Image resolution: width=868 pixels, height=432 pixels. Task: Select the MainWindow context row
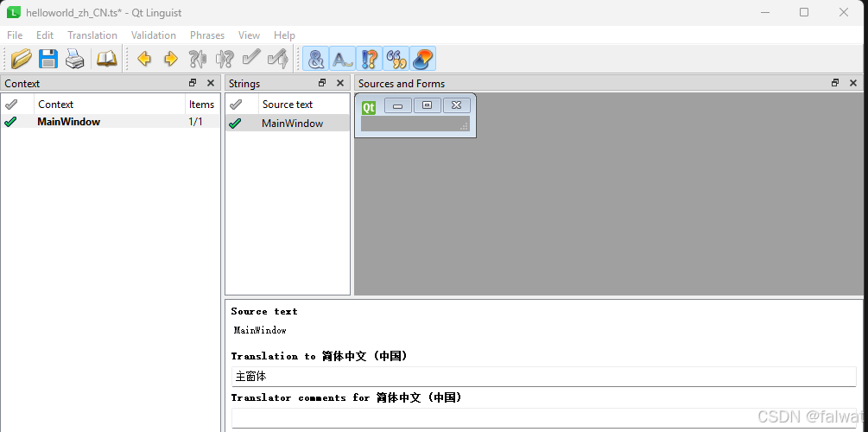tap(111, 122)
